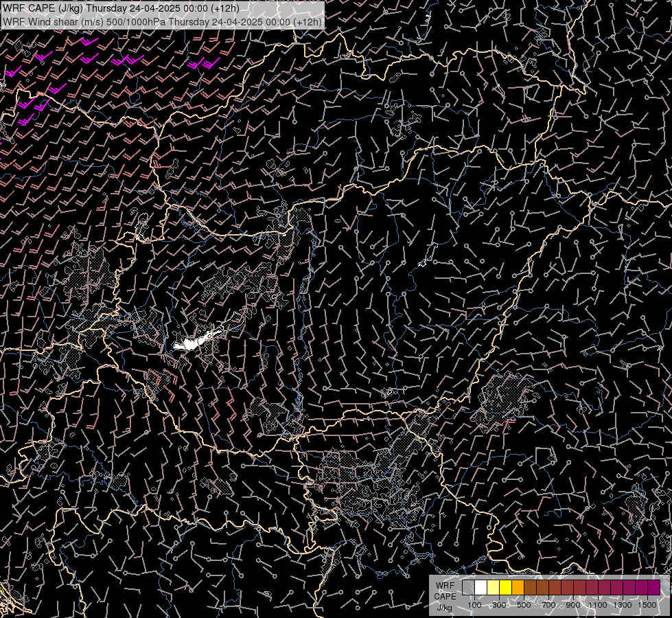Click the '1500' legend tick label
The image size is (672, 618).
pos(647,605)
